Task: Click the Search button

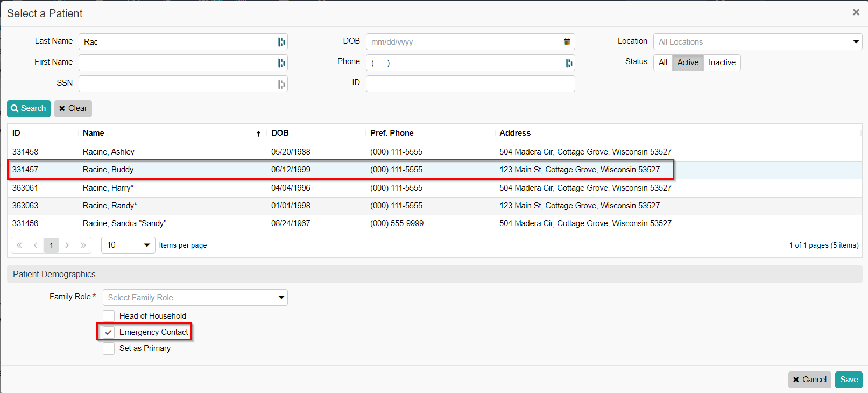Action: (x=29, y=108)
